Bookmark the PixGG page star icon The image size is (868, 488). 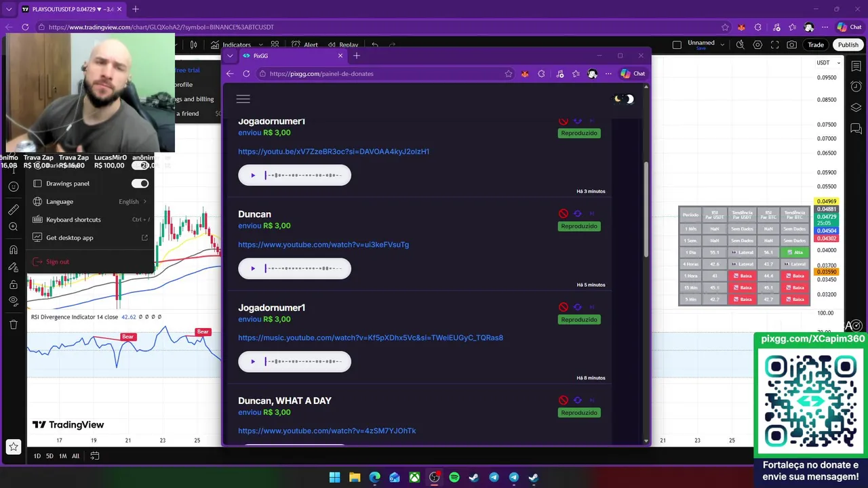pos(509,74)
